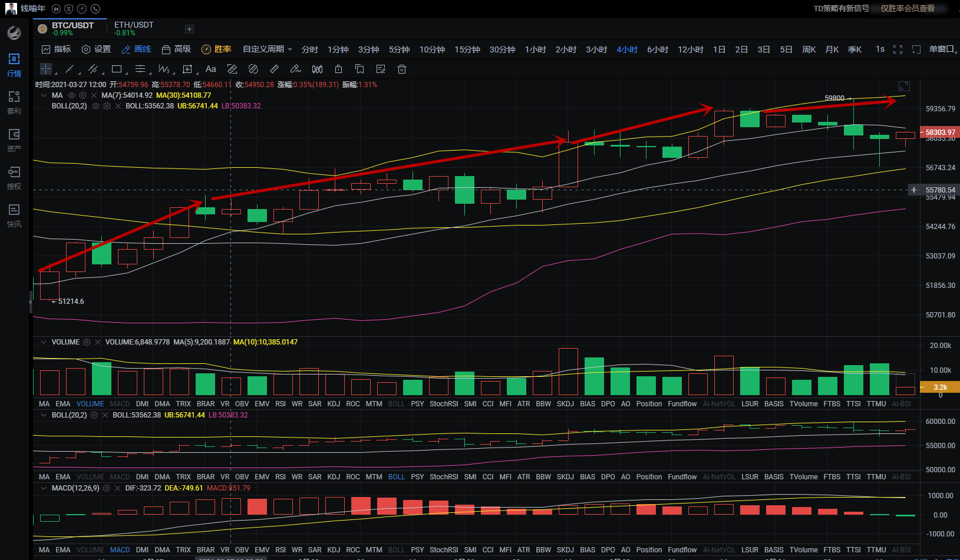Open the 指标 indicators button
Image resolution: width=960 pixels, height=560 pixels.
coord(56,49)
